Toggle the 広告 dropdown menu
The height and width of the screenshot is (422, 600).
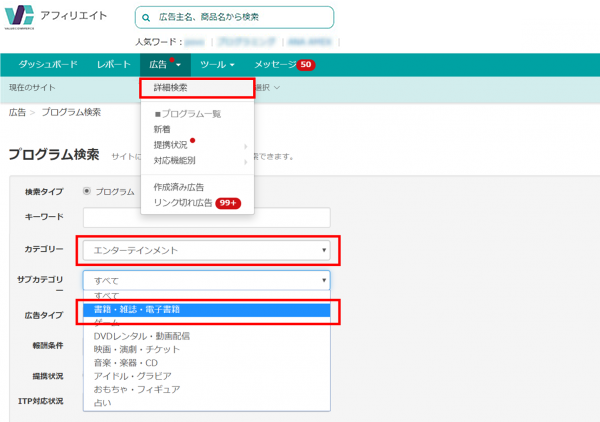[x=165, y=64]
